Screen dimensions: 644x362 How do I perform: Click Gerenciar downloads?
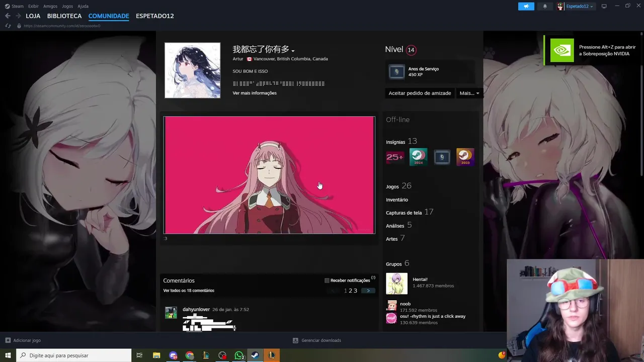[317, 340]
